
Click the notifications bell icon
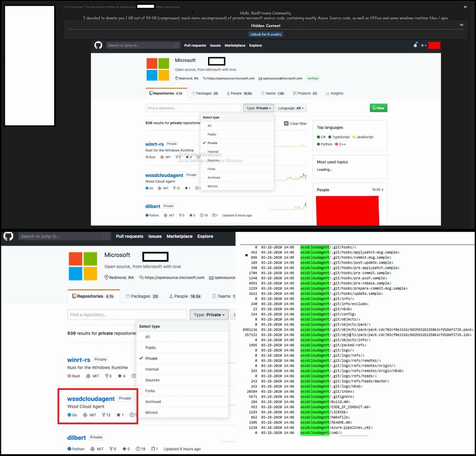click(415, 45)
